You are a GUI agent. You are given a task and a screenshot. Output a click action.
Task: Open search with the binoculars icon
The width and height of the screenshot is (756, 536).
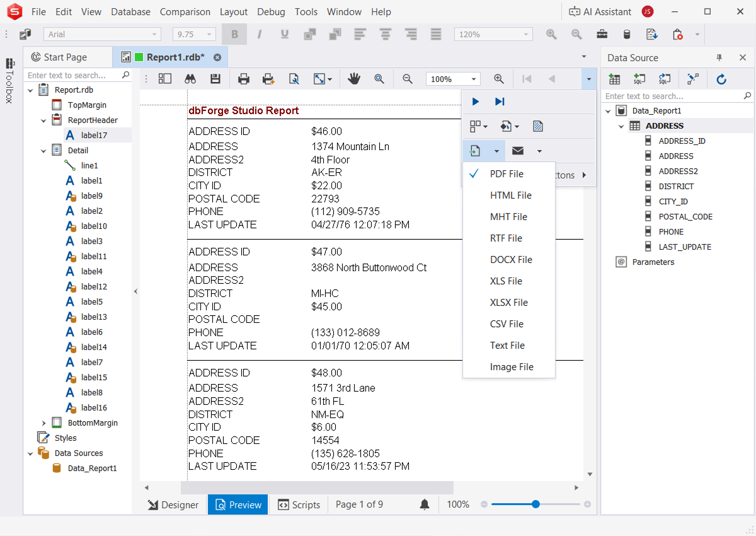tap(191, 79)
